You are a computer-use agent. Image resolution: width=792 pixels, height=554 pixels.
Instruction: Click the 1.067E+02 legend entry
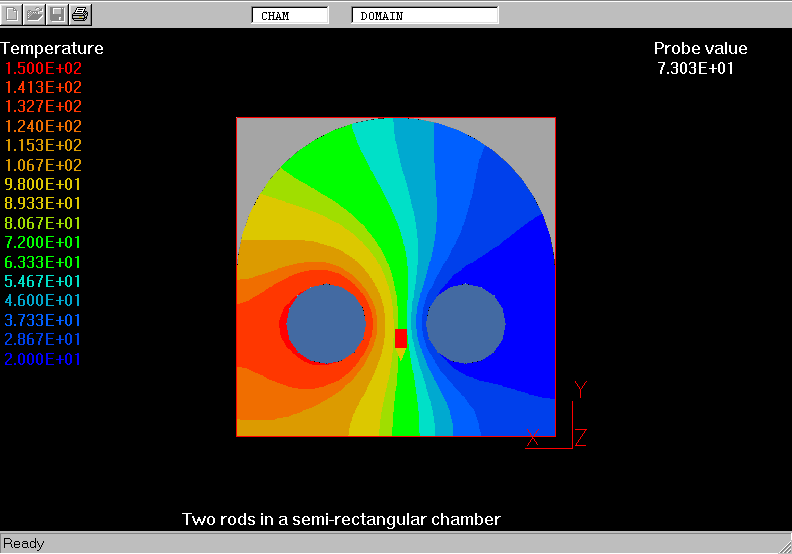[x=44, y=165]
